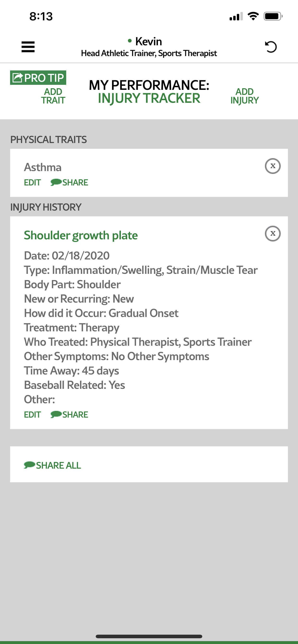The height and width of the screenshot is (644, 298).
Task: Remove the Asthma trait with X
Action: [x=273, y=166]
